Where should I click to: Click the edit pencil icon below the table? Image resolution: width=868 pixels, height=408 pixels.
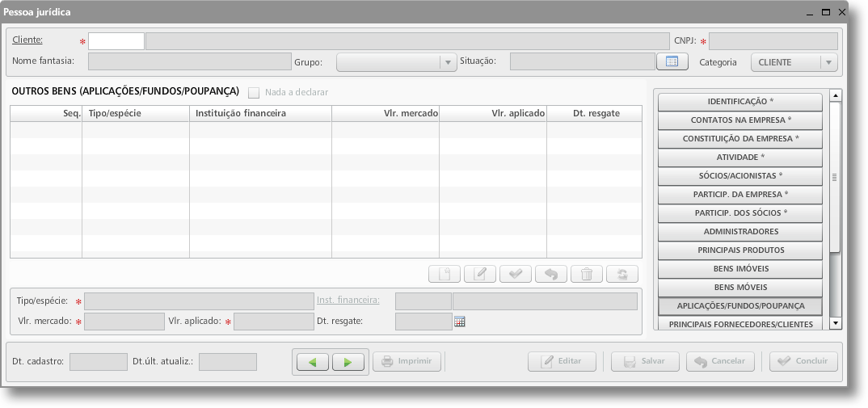click(480, 274)
